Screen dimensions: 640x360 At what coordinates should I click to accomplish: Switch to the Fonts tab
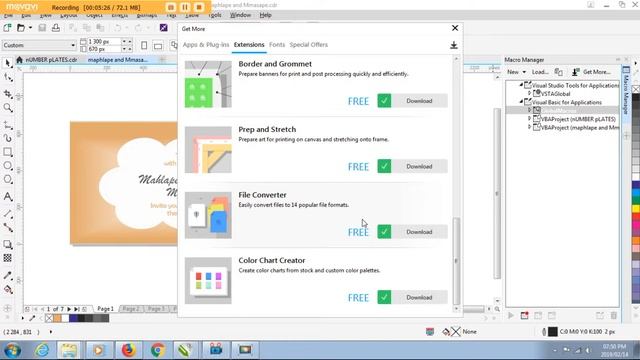coord(277,44)
